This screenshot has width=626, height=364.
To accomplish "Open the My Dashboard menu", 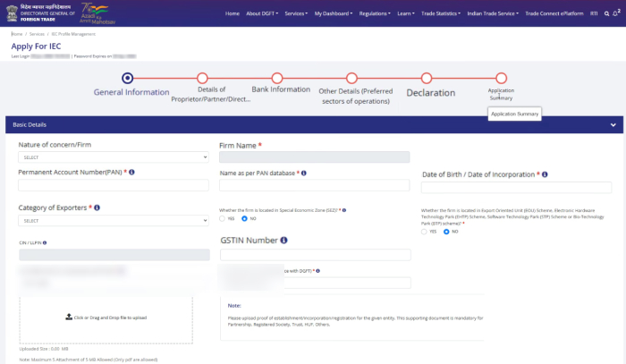I will pyautogui.click(x=334, y=13).
